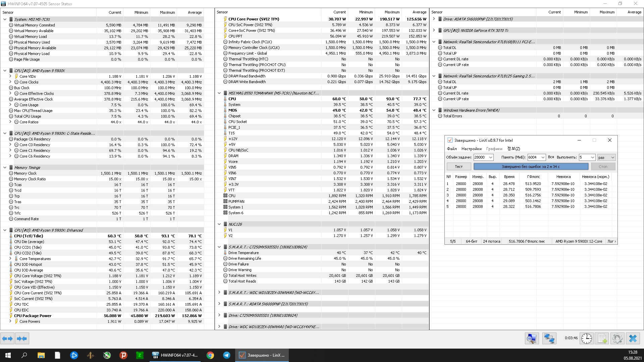The width and height of the screenshot is (644, 362).
Task: Click the expand columns arrows icon
Action: pos(7,339)
